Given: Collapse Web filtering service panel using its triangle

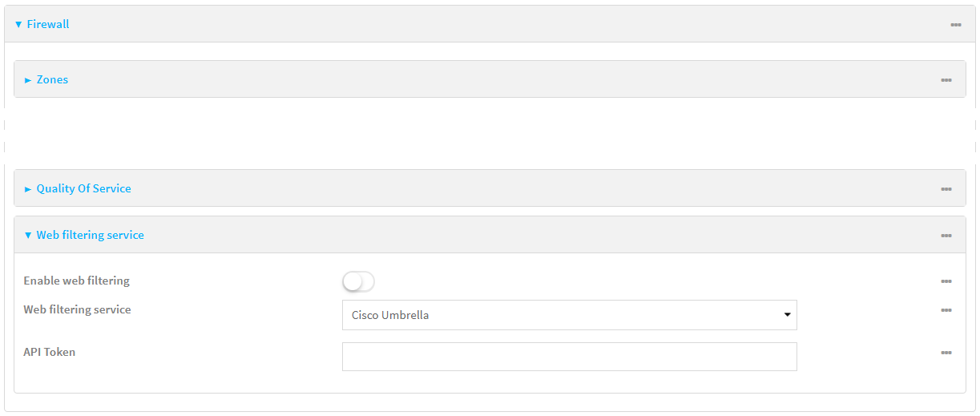Looking at the screenshot, I should (x=28, y=236).
